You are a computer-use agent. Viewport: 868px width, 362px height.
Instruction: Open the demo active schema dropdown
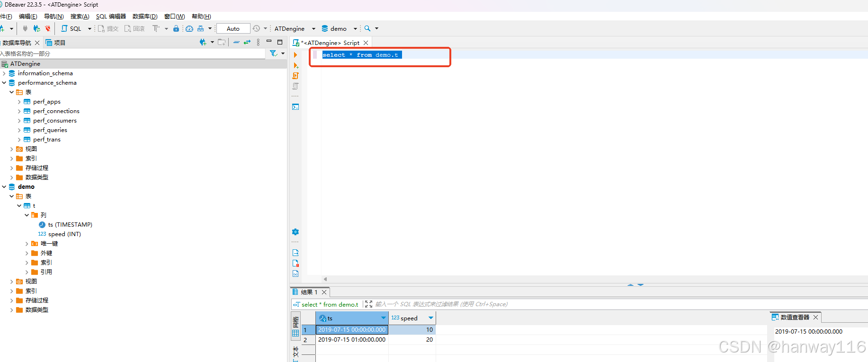click(339, 28)
